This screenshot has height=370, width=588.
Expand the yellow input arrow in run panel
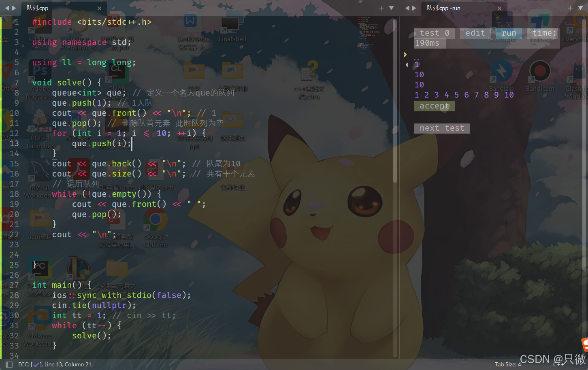point(405,55)
